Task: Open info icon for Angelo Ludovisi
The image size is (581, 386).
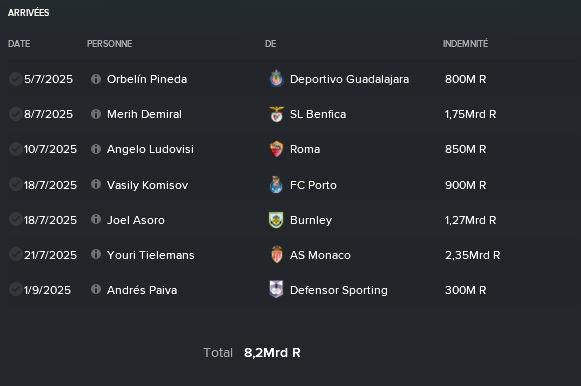Action: coord(96,149)
